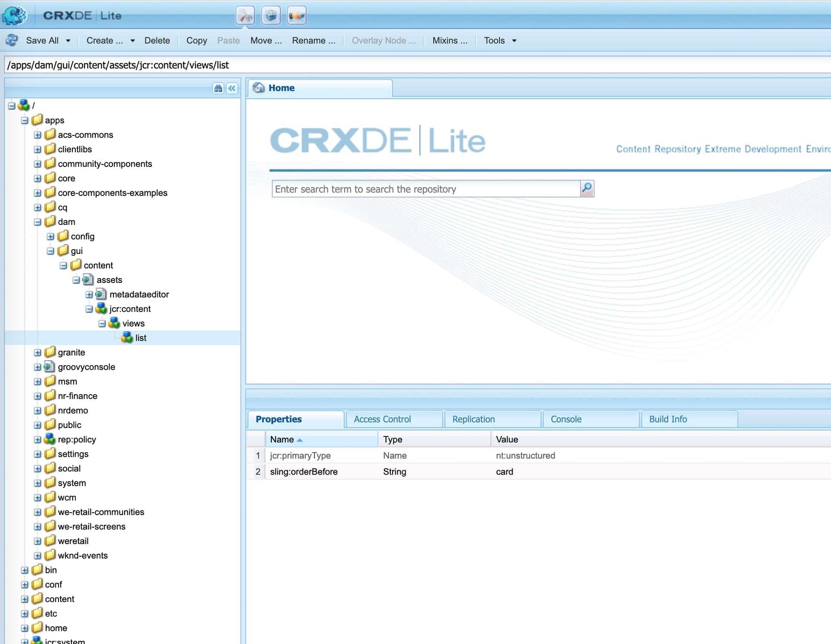Image resolution: width=831 pixels, height=644 pixels.
Task: Open the Replication tab
Action: tap(473, 419)
